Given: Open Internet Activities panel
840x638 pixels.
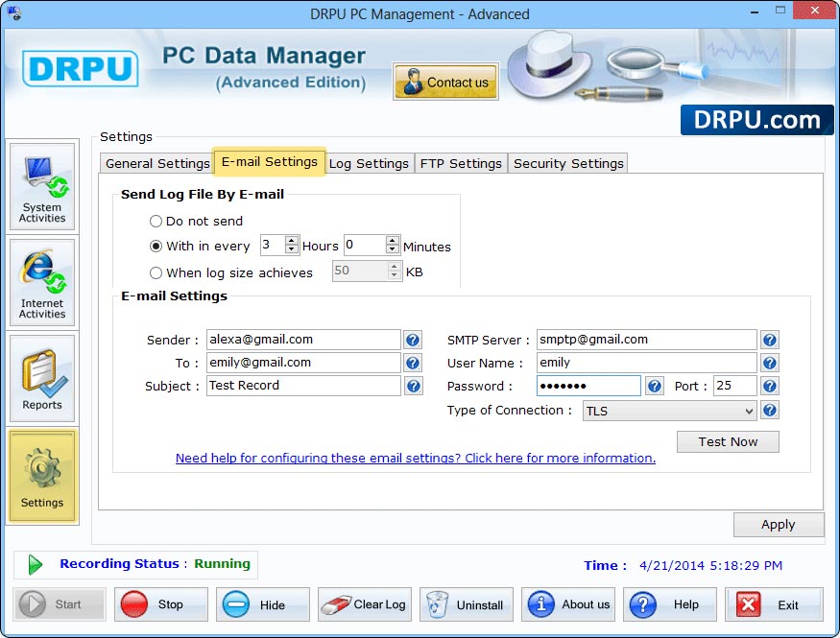Looking at the screenshot, I should coord(42,283).
